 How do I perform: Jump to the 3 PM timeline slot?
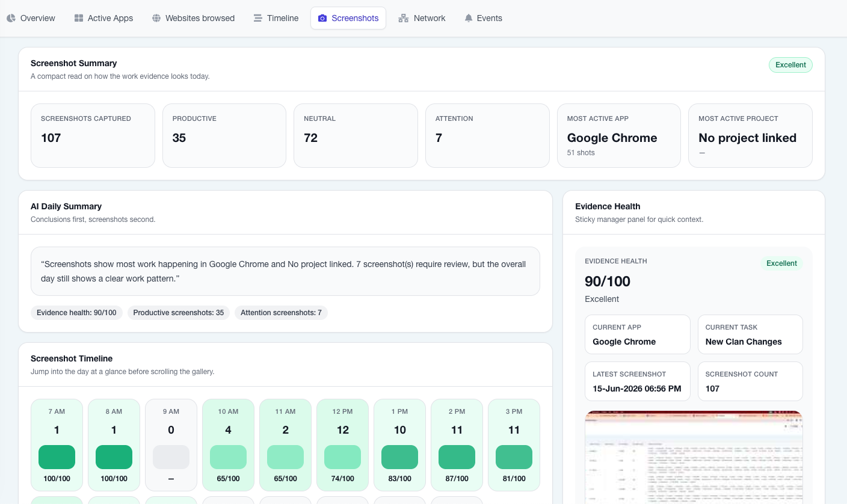514,445
